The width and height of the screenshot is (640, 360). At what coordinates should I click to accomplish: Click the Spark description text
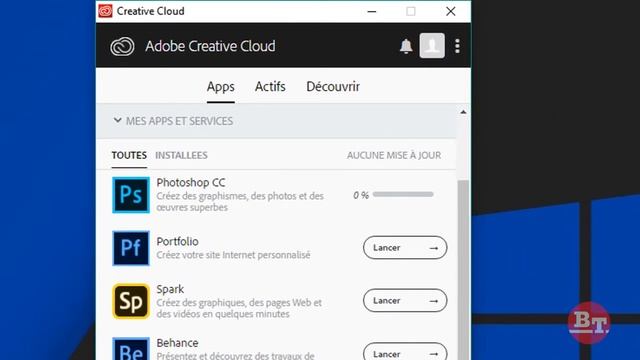[239, 308]
